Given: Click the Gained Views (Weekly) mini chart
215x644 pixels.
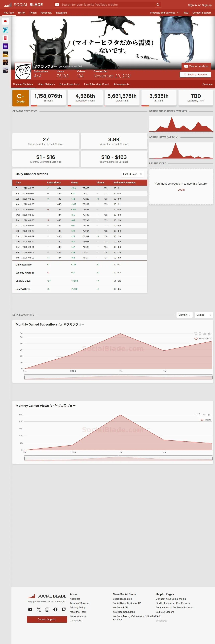Looking at the screenshot, I should coord(181,150).
